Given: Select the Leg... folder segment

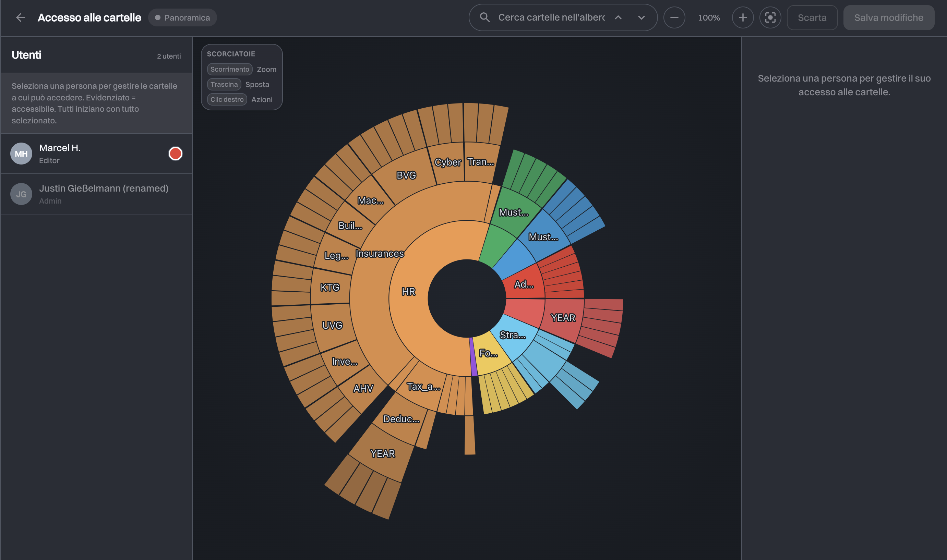Looking at the screenshot, I should (336, 255).
